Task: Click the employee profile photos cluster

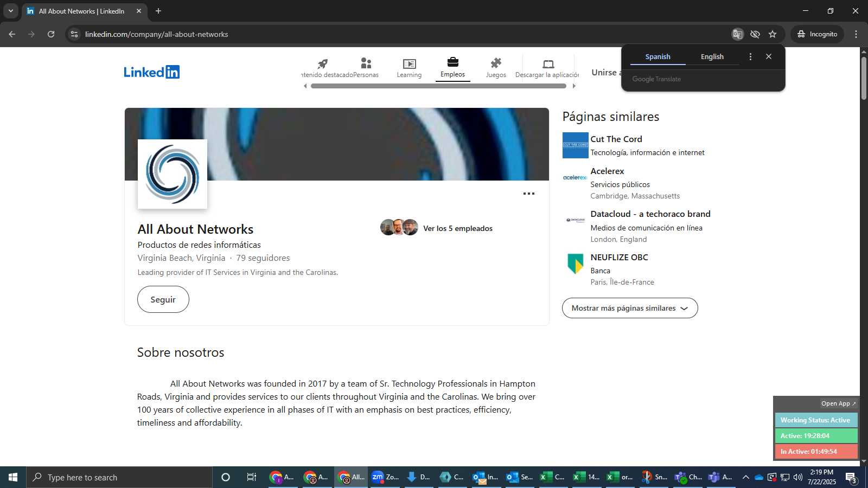Action: click(x=399, y=227)
